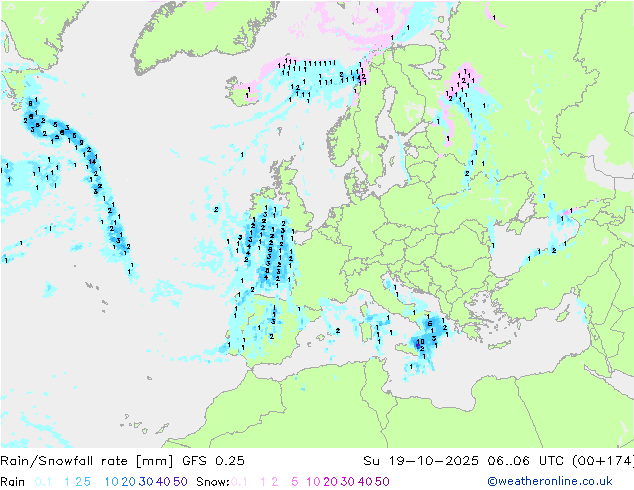The height and width of the screenshot is (490, 634).
Task: Click the "06..06 UTC" time label
Action: [x=525, y=461]
